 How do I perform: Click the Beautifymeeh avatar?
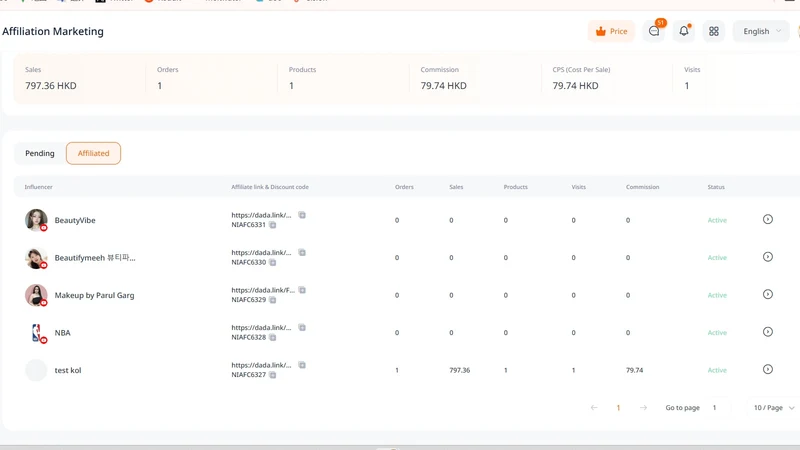tap(36, 258)
